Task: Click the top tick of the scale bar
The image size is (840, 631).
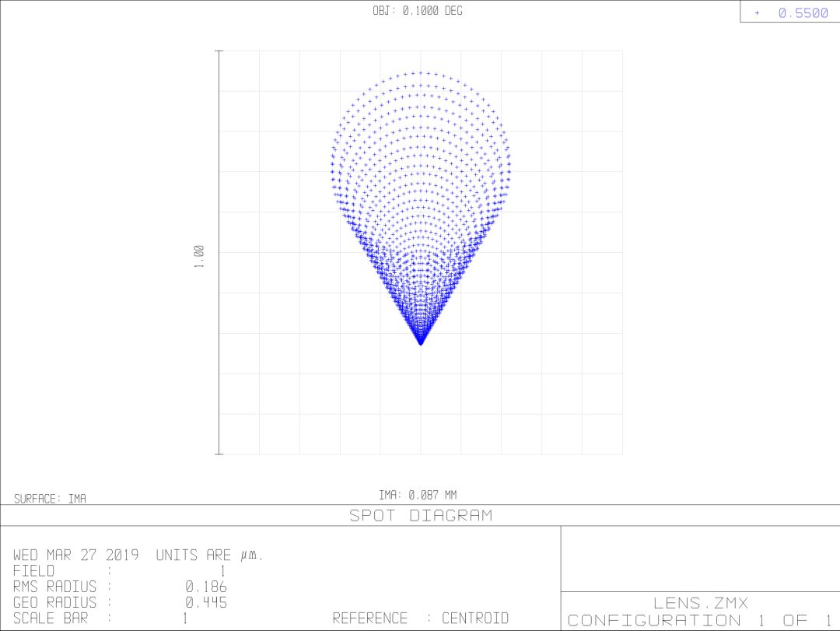Action: pos(219,51)
